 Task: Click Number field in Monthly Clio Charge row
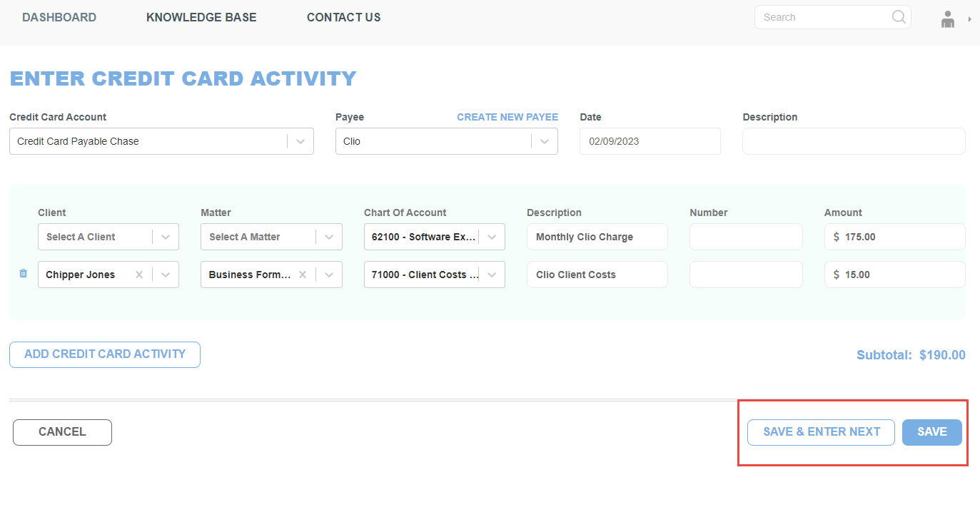[746, 237]
